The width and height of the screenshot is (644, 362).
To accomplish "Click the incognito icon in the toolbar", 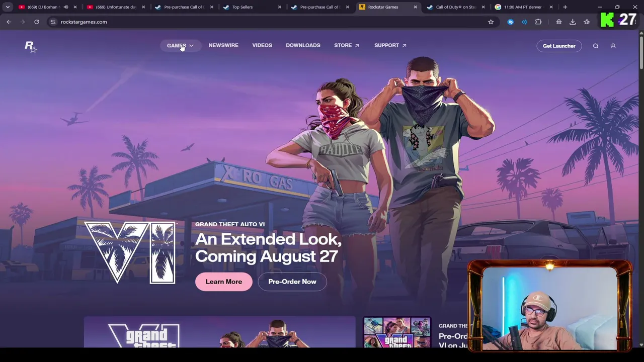I will [559, 22].
